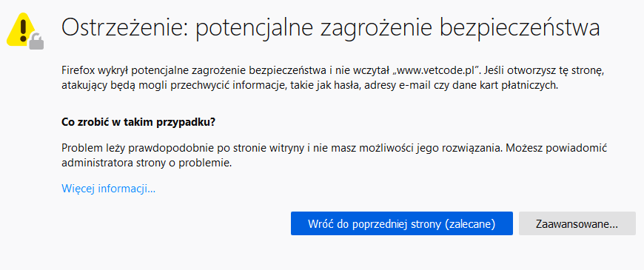The height and width of the screenshot is (270, 644).
Task: Click the yellow warning triangle icon
Action: (x=21, y=29)
